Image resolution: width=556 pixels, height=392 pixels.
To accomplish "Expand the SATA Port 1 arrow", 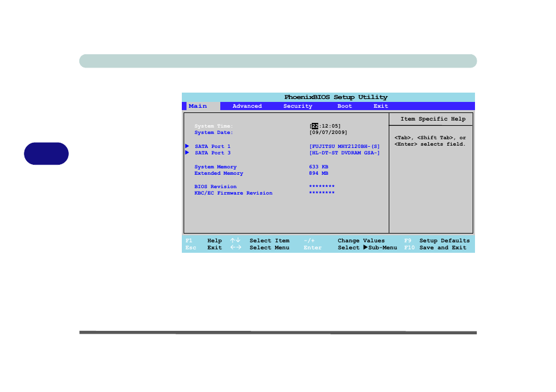I will pyautogui.click(x=187, y=146).
